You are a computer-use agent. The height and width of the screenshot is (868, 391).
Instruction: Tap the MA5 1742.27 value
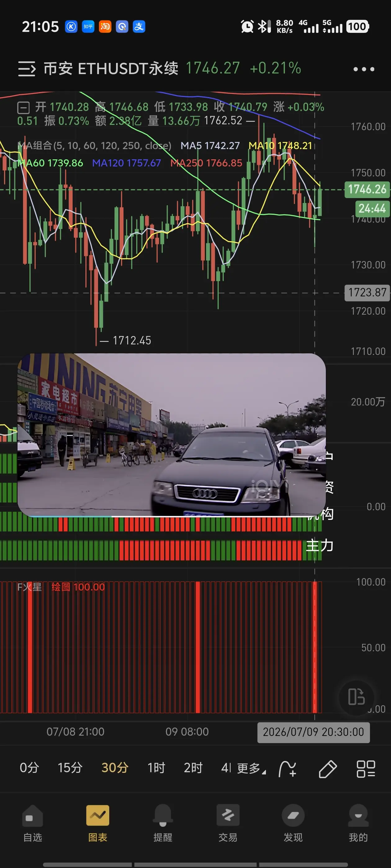click(210, 146)
